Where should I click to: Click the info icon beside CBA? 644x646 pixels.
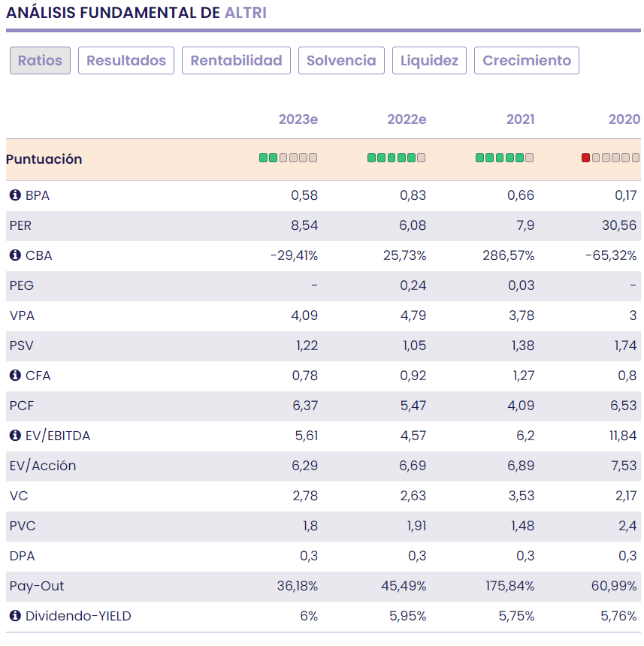[15, 255]
